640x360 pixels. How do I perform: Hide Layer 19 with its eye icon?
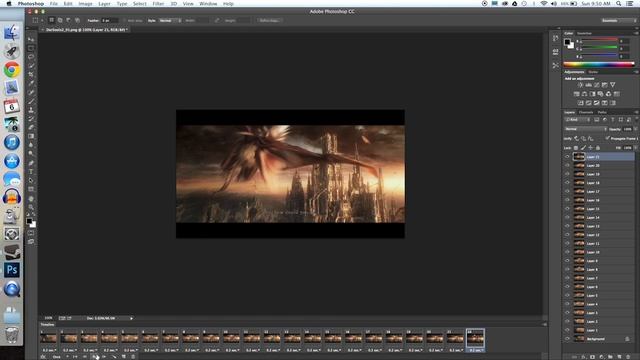coord(567,174)
